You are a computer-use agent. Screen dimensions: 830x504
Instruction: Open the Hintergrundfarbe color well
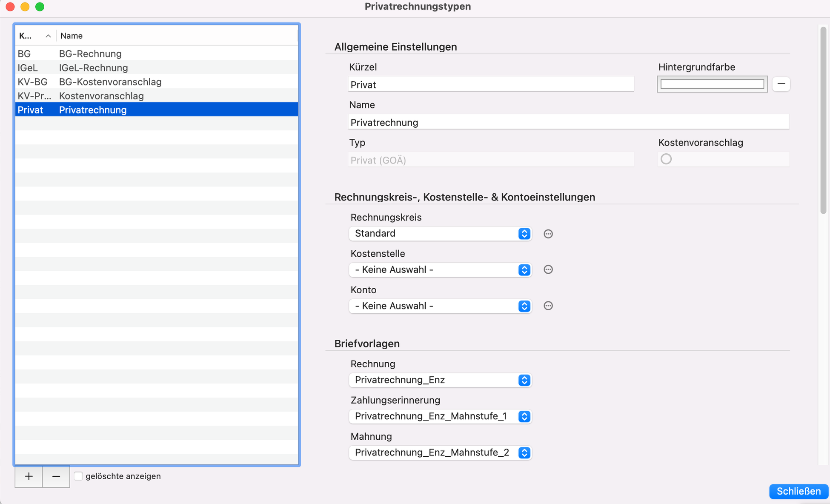(712, 84)
